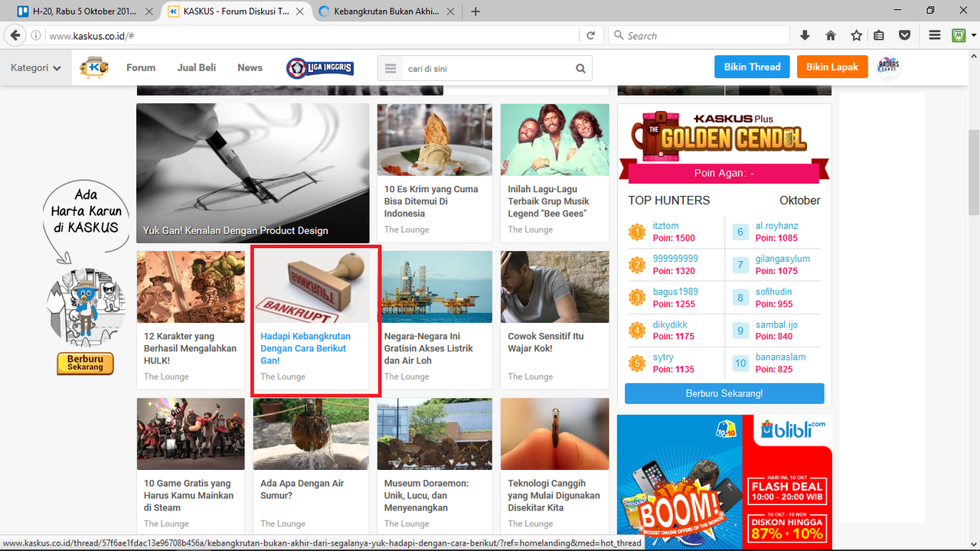This screenshot has width=980, height=551.
Task: Open the Liga Inggris badge
Action: tap(320, 68)
